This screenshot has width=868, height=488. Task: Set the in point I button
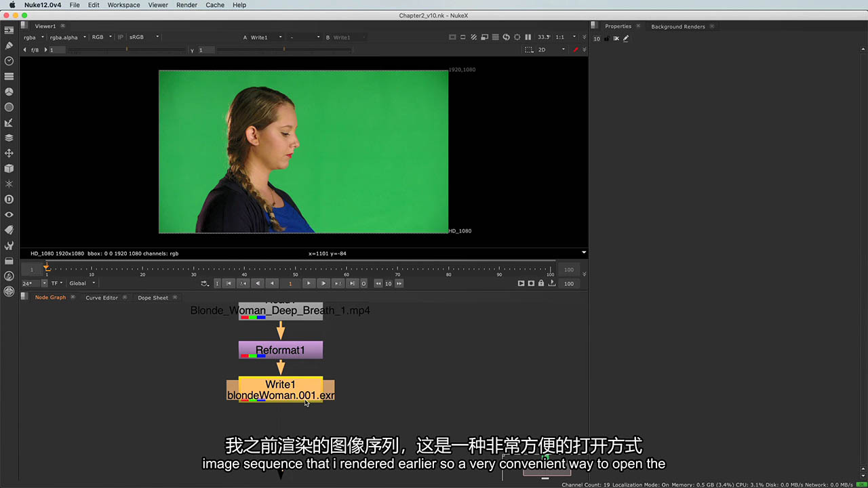218,283
